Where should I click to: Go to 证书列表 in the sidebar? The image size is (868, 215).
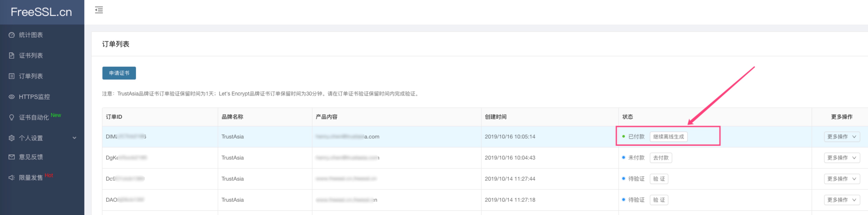(x=42, y=55)
